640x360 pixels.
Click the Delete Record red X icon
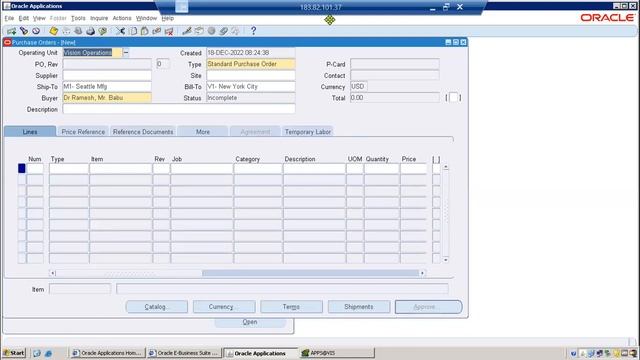tap(169, 31)
